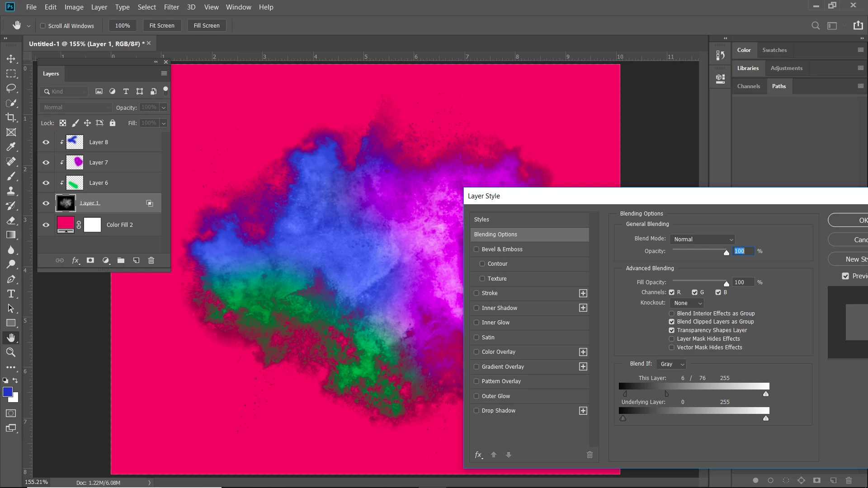Enable the Drop Shadow checkbox

pyautogui.click(x=476, y=411)
